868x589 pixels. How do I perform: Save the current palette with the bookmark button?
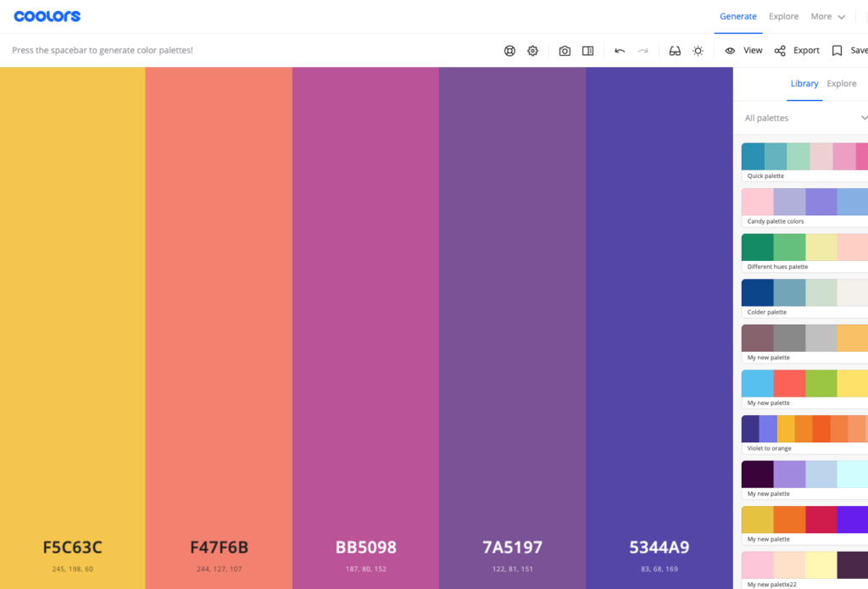coord(846,51)
